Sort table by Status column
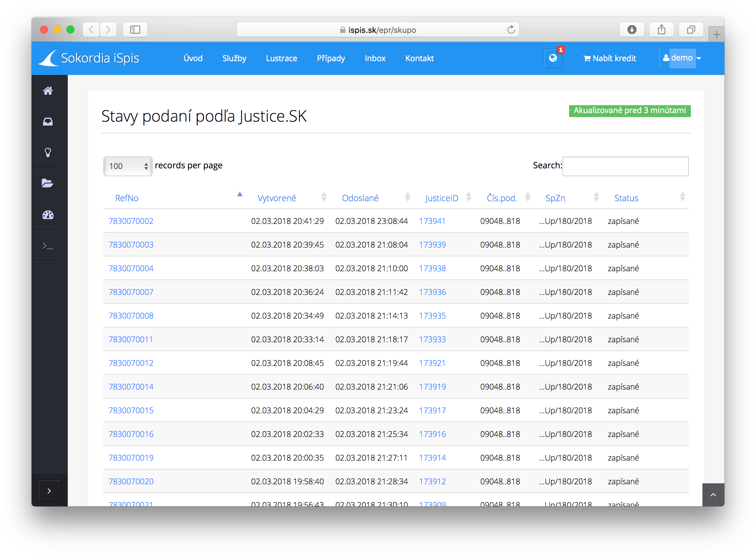Screen dimensions: 756x555 pyautogui.click(x=626, y=198)
